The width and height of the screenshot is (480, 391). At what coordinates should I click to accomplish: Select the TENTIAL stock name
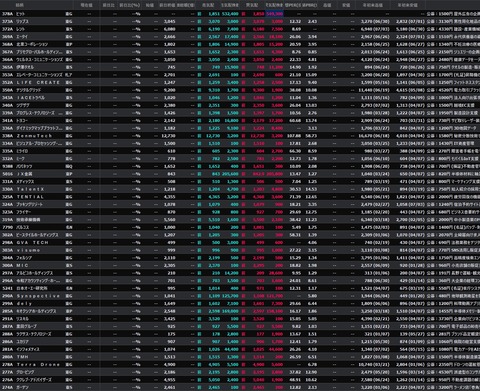pos(30,197)
